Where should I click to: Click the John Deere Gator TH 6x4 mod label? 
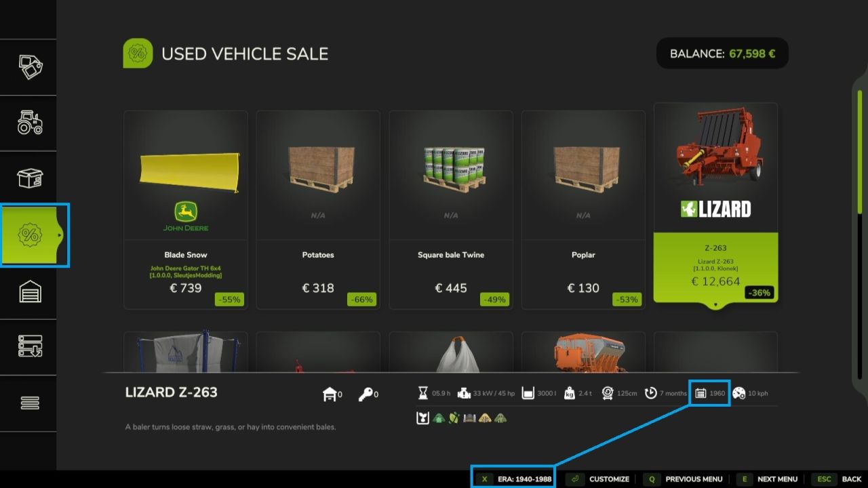(x=186, y=272)
